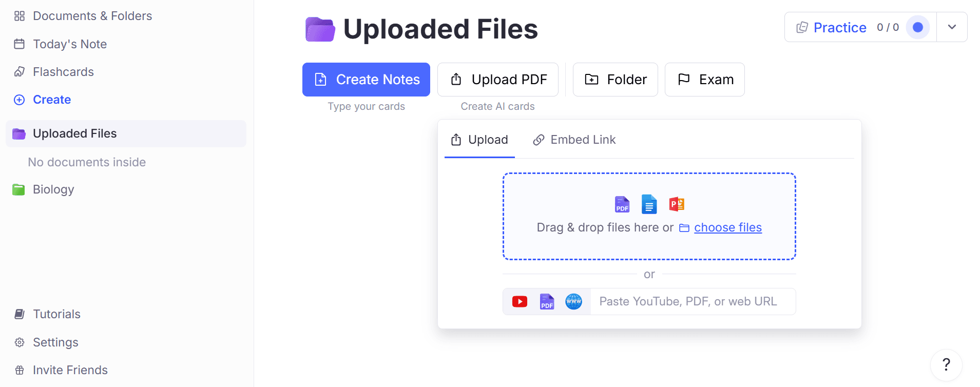This screenshot has width=980, height=387.
Task: Open Flashcards in sidebar
Action: [x=54, y=72]
